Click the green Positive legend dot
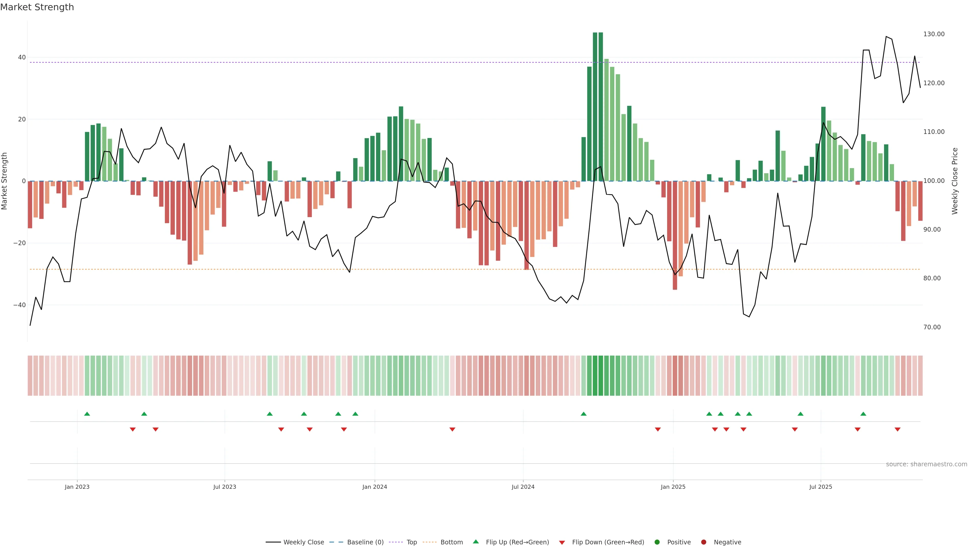The image size is (980, 551). pos(657,542)
